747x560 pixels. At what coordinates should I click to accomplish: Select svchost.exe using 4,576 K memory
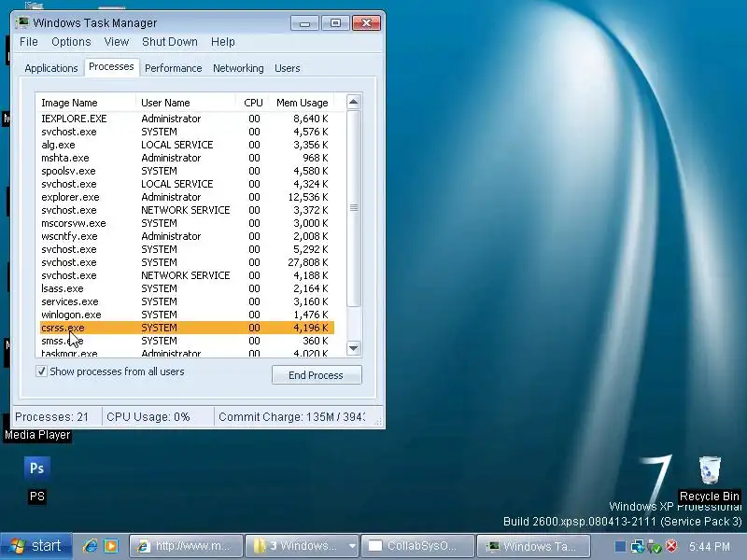click(x=187, y=132)
